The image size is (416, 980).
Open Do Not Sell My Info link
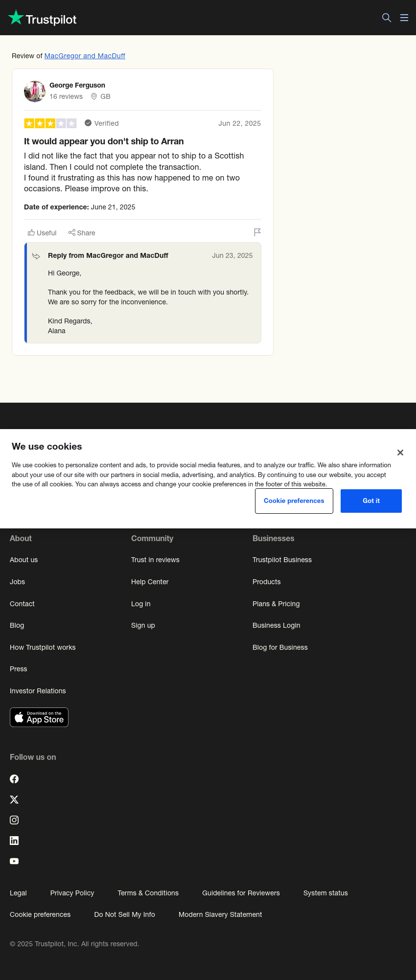pyautogui.click(x=124, y=914)
